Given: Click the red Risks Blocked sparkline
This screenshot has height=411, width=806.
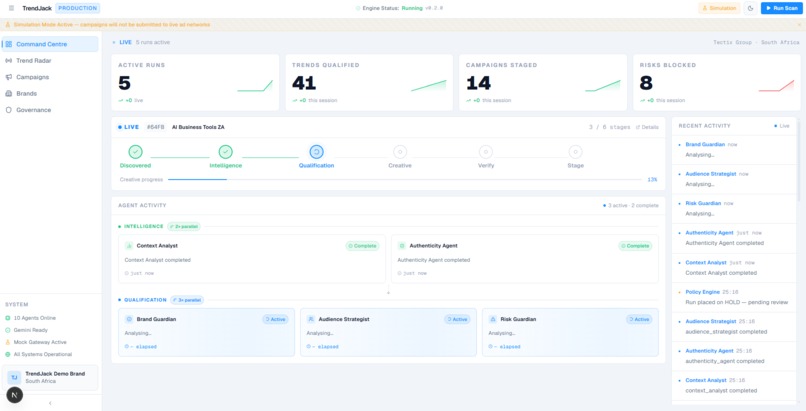Looking at the screenshot, I should (776, 86).
